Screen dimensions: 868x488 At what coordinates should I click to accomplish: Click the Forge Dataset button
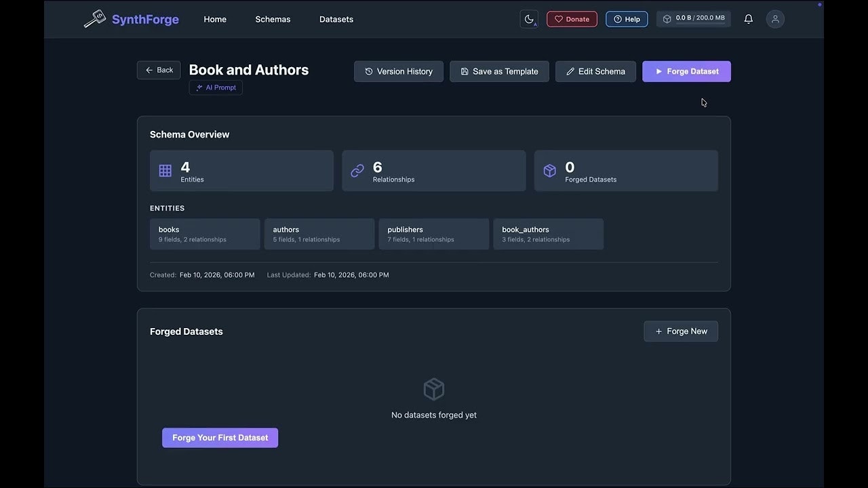coord(686,71)
